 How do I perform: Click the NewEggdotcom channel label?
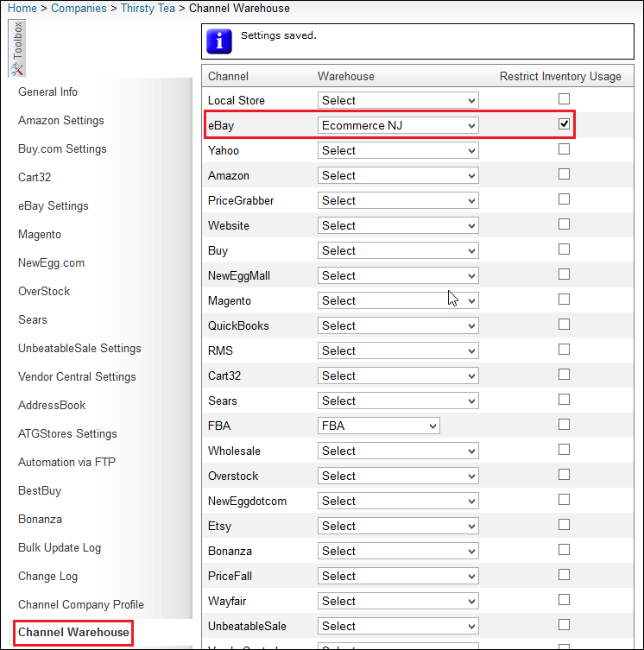point(247,502)
